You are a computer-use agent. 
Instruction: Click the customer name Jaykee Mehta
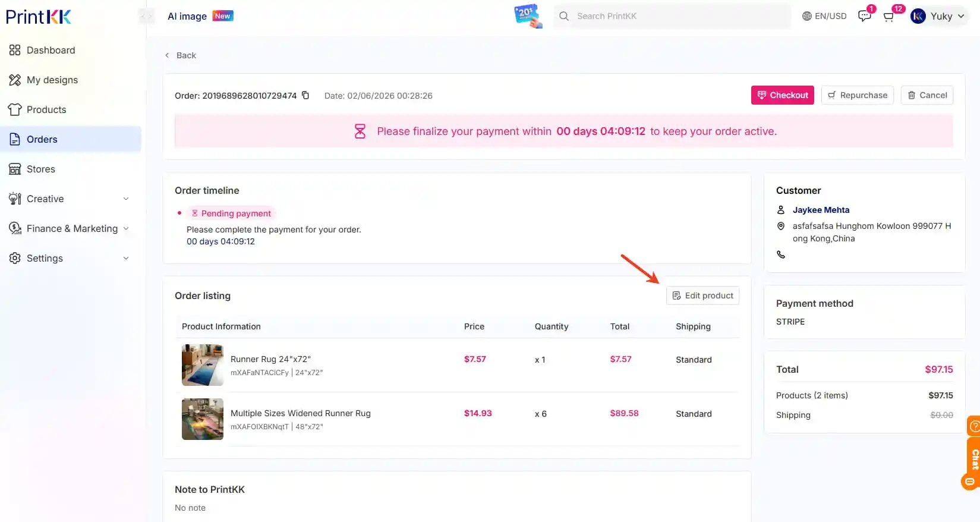[821, 210]
